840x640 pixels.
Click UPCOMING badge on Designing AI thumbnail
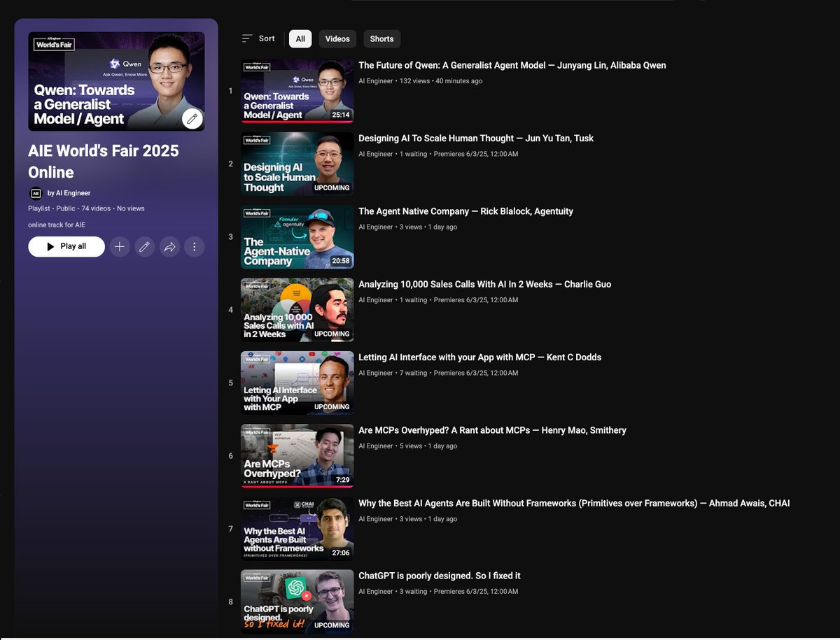click(332, 188)
